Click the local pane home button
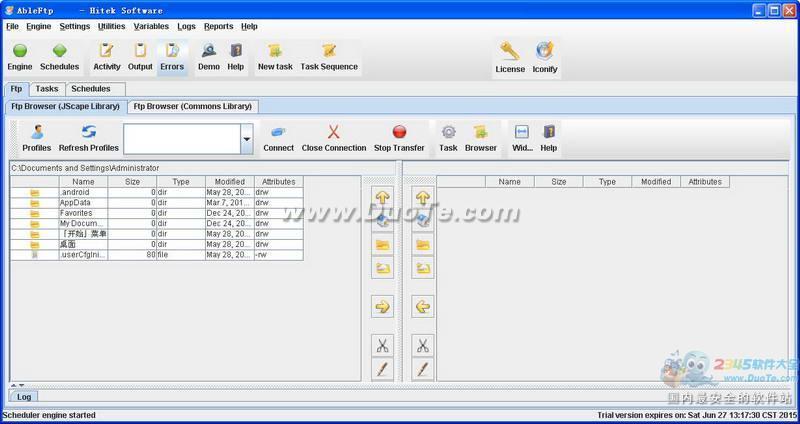 382,220
